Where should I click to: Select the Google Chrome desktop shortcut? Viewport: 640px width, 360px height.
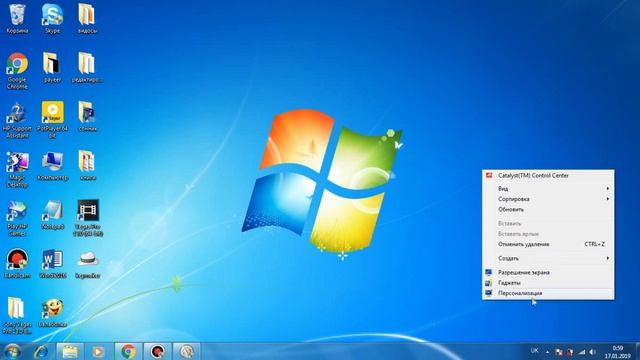tap(17, 70)
